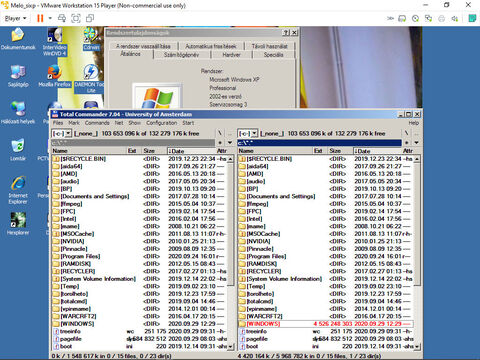
Task: Open the VMware Player menu dropdown
Action: [15, 18]
